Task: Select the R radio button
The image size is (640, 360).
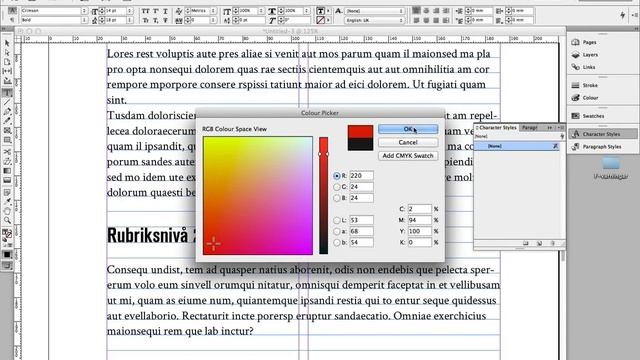Action: (337, 176)
